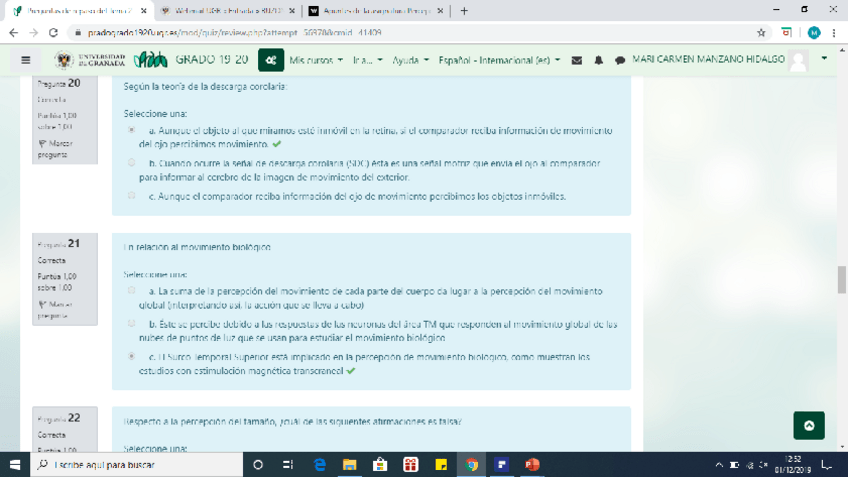This screenshot has width=848, height=477.
Task: Click the Universidad de Granada logo
Action: (x=90, y=59)
